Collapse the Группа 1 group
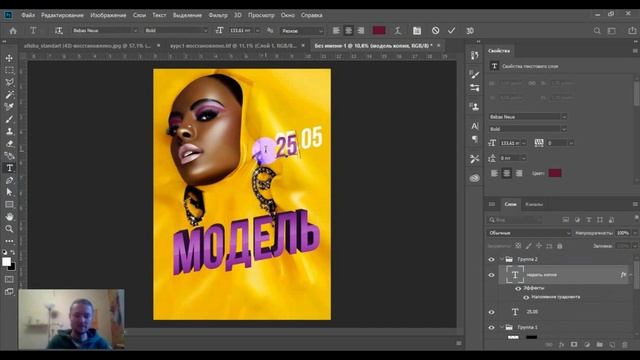Image resolution: width=640 pixels, height=360 pixels. tap(502, 327)
